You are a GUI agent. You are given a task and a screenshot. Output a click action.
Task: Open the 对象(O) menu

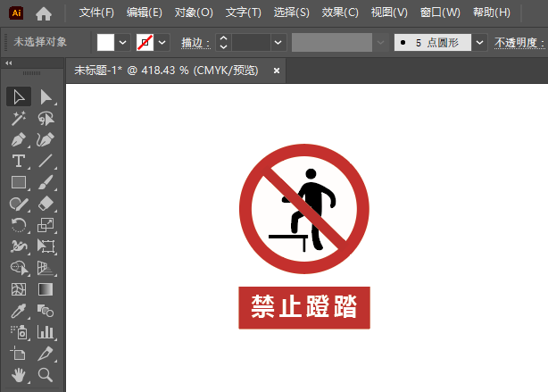194,13
